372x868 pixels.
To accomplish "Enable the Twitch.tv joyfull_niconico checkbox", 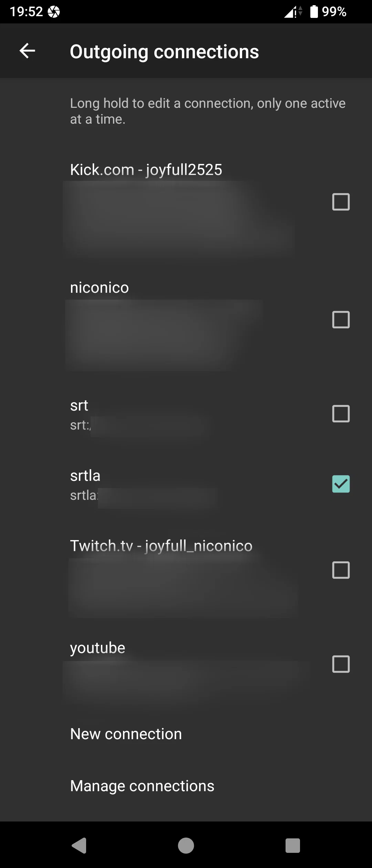I will click(x=341, y=570).
